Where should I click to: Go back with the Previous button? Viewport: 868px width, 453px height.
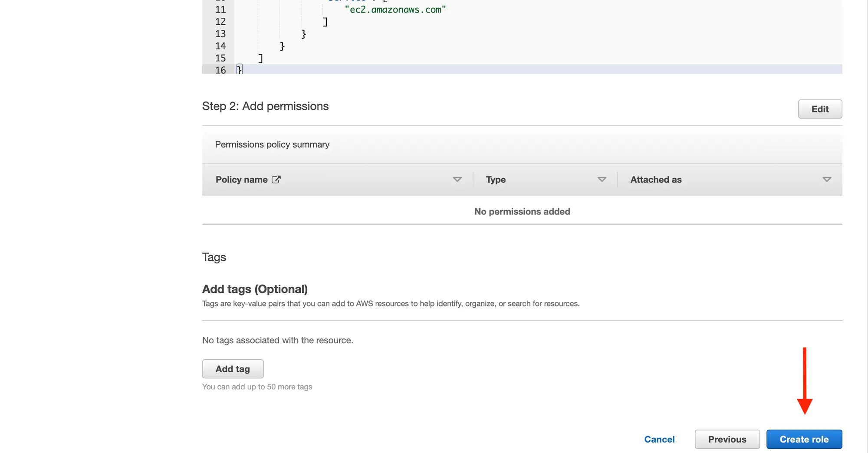pos(727,440)
